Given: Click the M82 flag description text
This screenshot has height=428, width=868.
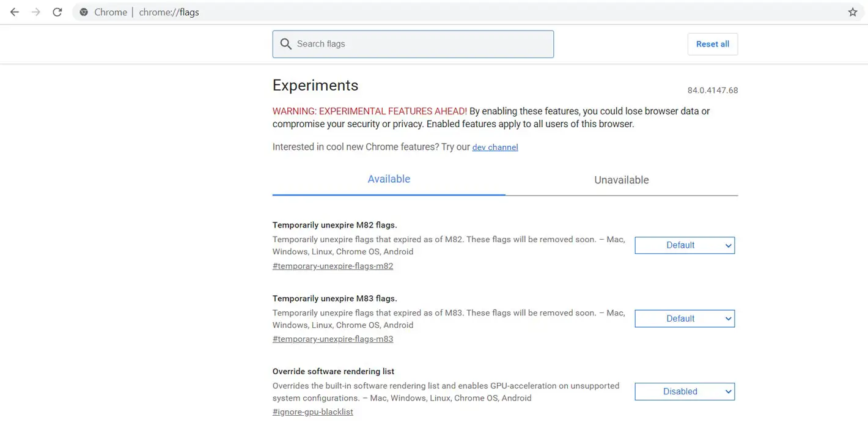Looking at the screenshot, I should 449,245.
